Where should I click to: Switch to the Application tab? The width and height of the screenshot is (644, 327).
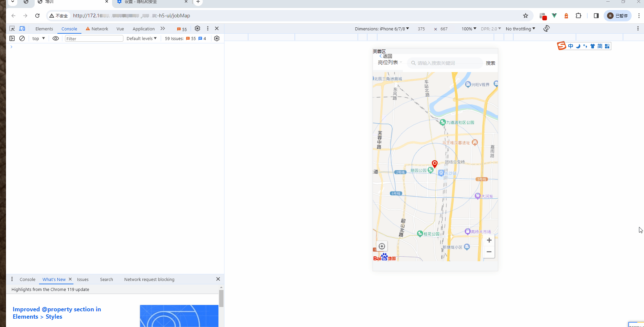144,29
